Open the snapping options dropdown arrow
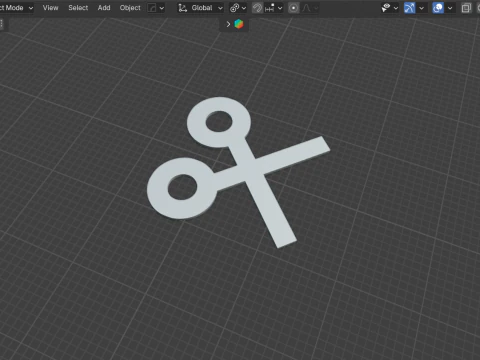 pos(280,8)
